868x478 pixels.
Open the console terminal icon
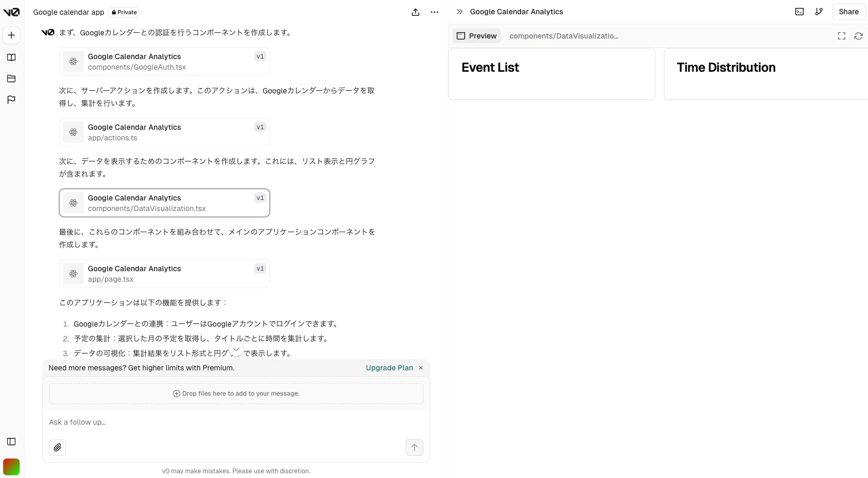799,12
